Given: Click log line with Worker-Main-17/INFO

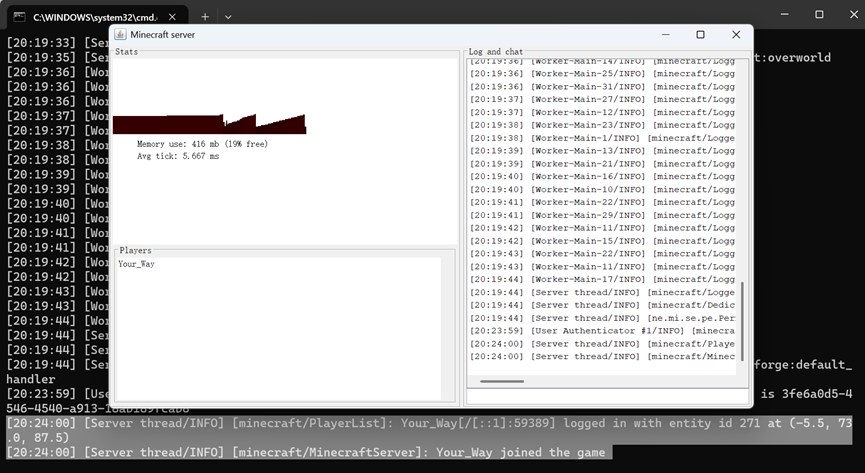Looking at the screenshot, I should point(602,279).
